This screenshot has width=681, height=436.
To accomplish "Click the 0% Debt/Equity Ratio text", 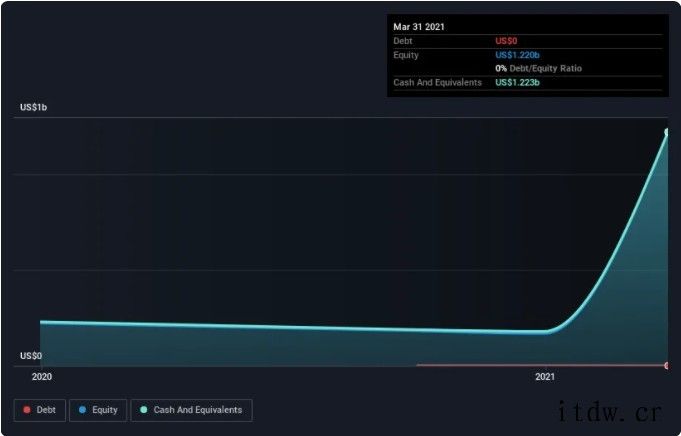I will tap(538, 69).
